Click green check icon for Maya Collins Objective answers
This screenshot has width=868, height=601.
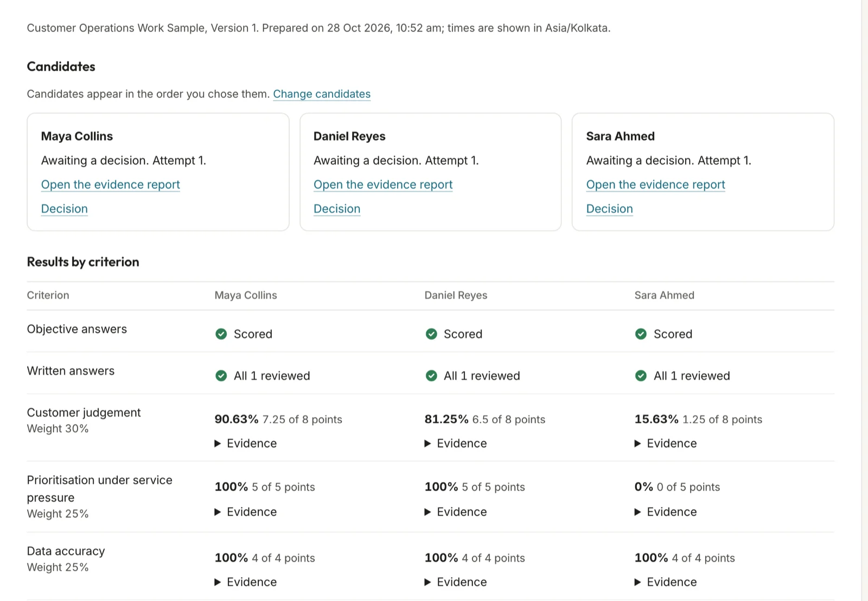221,334
